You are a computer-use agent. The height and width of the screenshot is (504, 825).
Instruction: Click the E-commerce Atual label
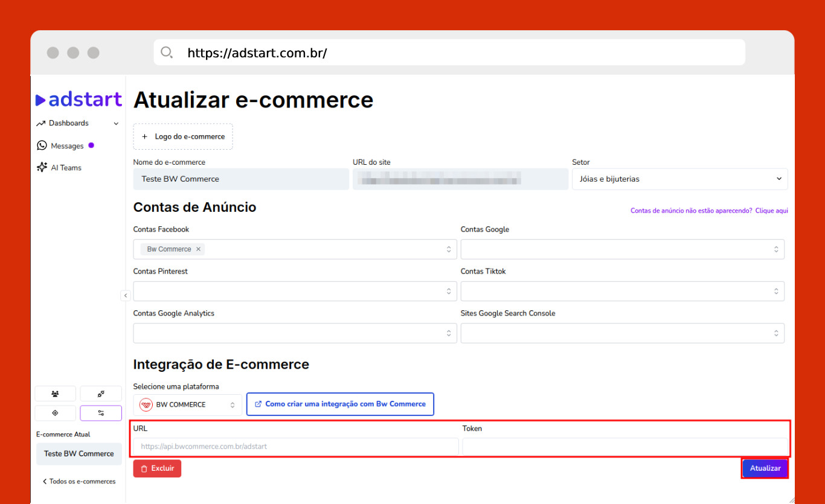pos(63,435)
